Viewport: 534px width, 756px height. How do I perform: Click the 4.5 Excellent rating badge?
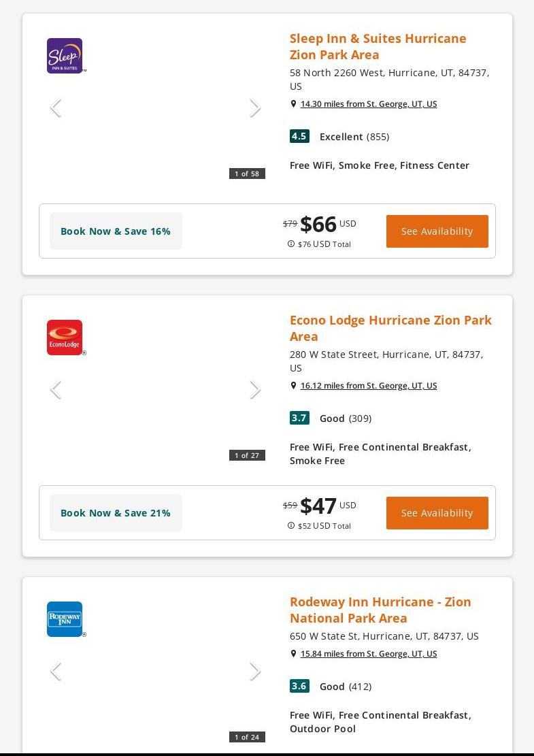[299, 136]
